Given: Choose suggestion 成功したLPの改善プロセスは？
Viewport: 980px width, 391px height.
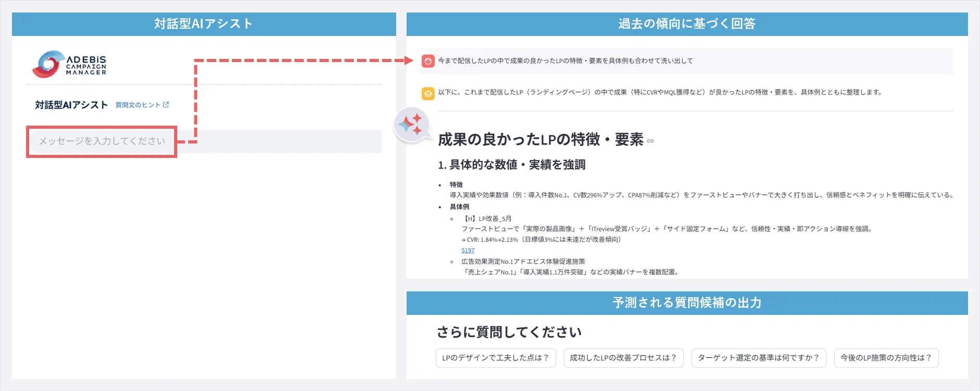Looking at the screenshot, I should coord(623,358).
